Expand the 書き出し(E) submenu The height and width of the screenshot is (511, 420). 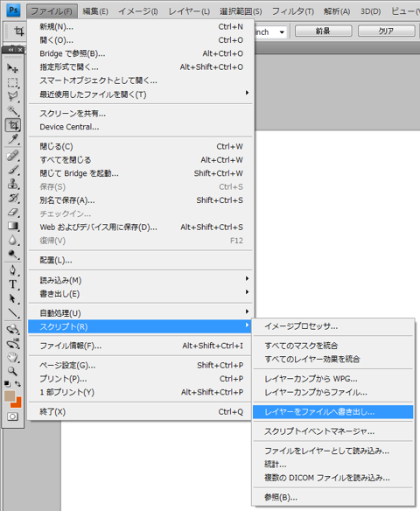pos(140,294)
